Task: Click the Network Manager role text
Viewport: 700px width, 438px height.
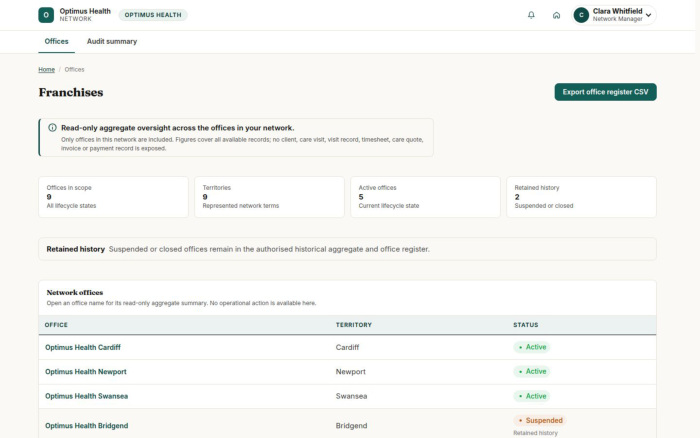Action: point(617,19)
